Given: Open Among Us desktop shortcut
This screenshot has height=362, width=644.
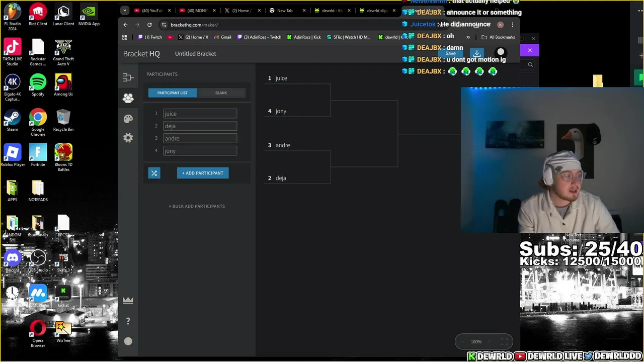Looking at the screenshot, I should [x=63, y=85].
